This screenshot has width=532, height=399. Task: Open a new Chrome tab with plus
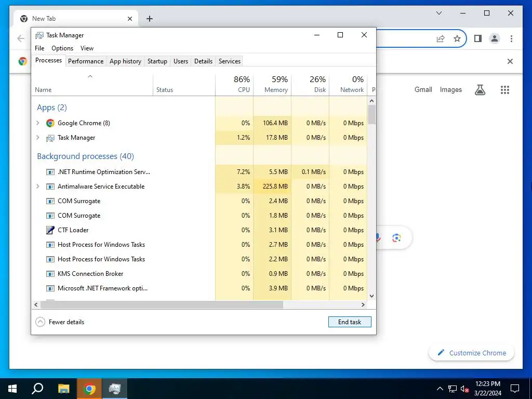point(150,19)
